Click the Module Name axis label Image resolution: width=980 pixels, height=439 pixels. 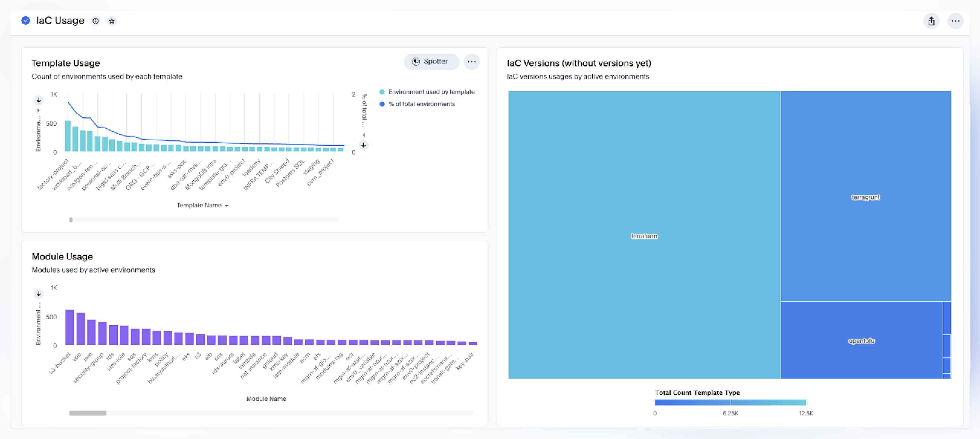(266, 399)
